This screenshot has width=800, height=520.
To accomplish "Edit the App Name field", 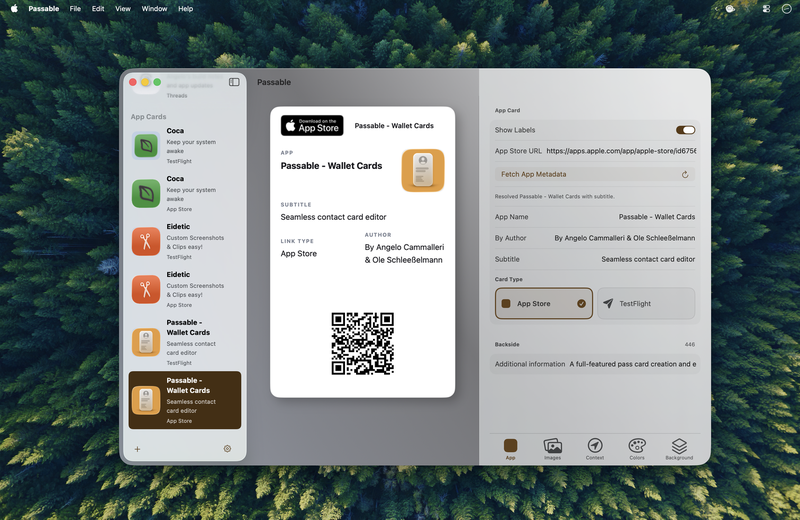I will pyautogui.click(x=657, y=217).
